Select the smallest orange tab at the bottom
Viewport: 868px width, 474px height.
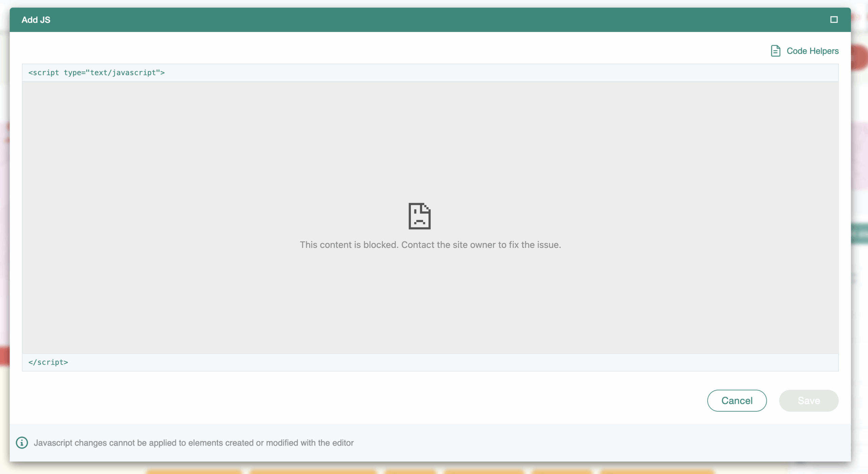[410, 471]
